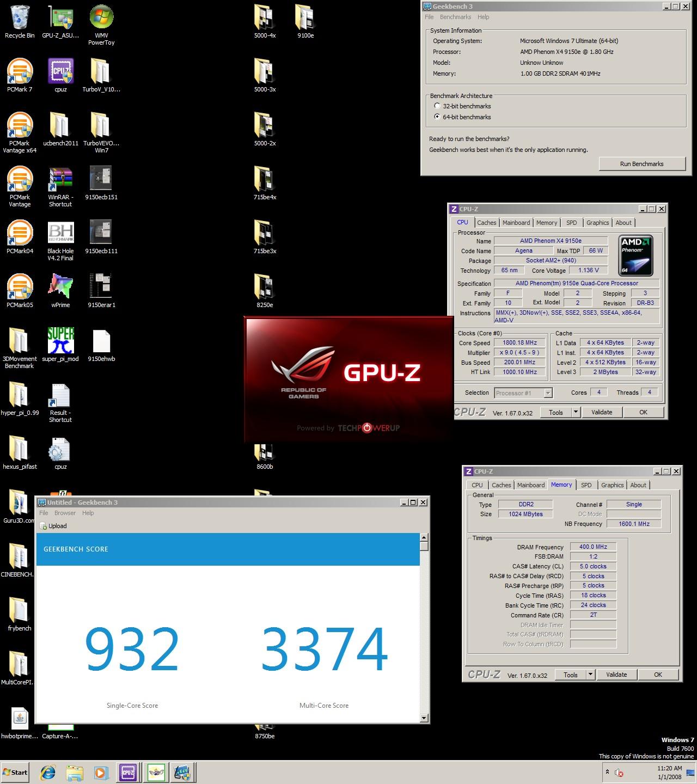
Task: Click Run Benchmarks button
Action: (642, 164)
